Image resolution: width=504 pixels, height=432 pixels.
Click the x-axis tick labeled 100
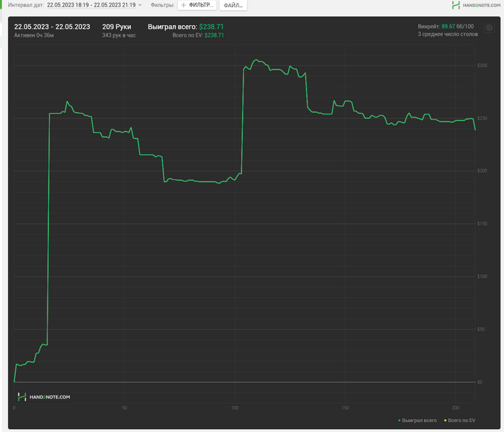point(235,408)
